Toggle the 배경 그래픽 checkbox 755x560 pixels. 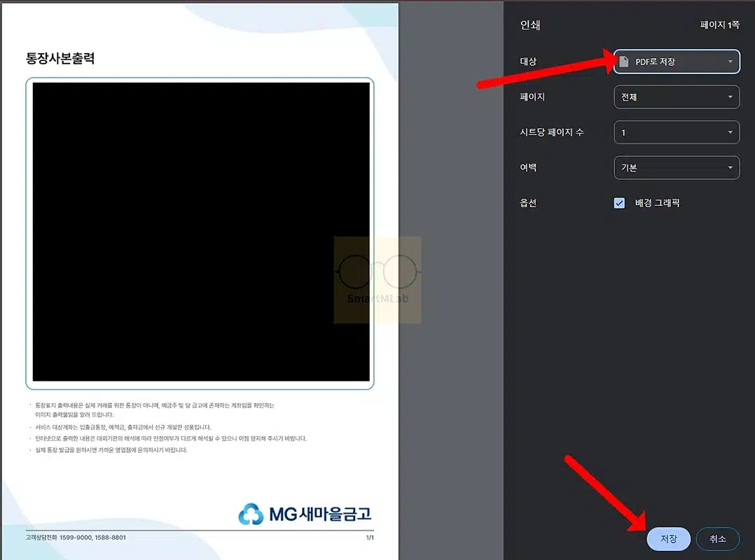tap(619, 203)
